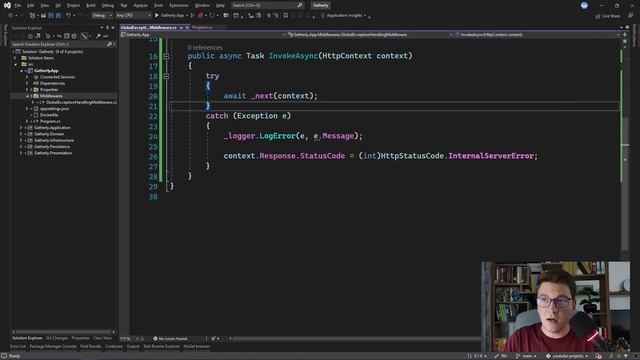Click the Solution Explorer Home icon
The height and width of the screenshot is (360, 640).
coord(30,36)
